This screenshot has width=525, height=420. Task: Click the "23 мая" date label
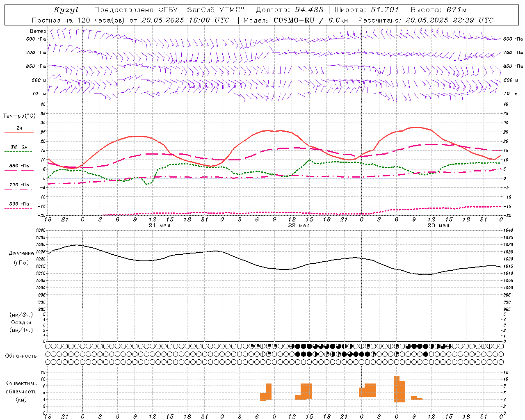pos(438,226)
